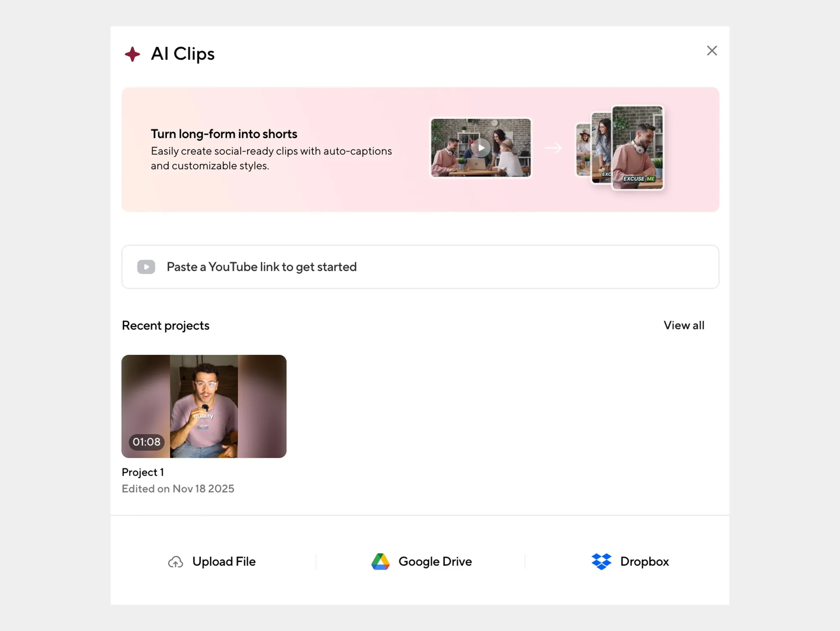Click the Recent projects heading

point(165,325)
